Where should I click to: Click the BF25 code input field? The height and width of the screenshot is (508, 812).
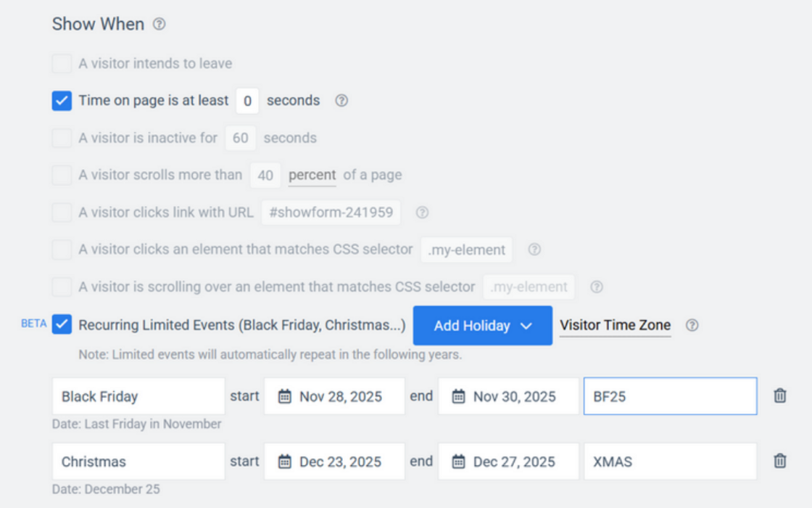pos(670,396)
